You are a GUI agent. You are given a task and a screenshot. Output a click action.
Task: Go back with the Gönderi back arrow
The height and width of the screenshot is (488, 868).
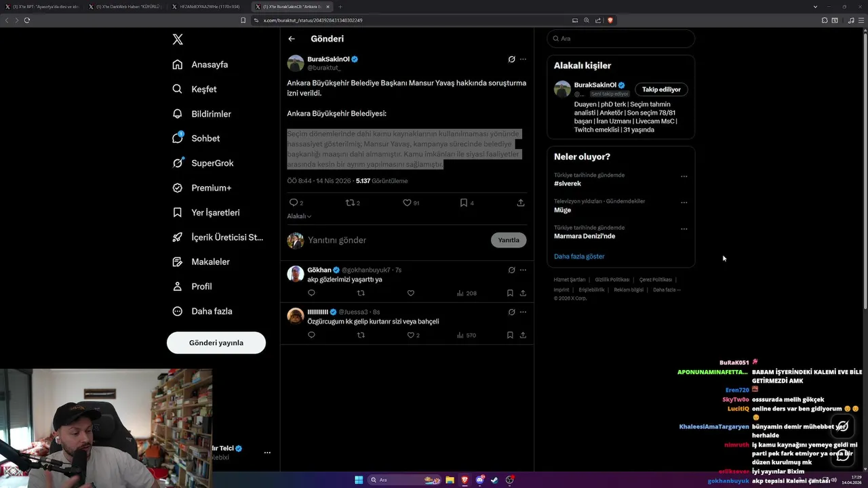tap(292, 39)
